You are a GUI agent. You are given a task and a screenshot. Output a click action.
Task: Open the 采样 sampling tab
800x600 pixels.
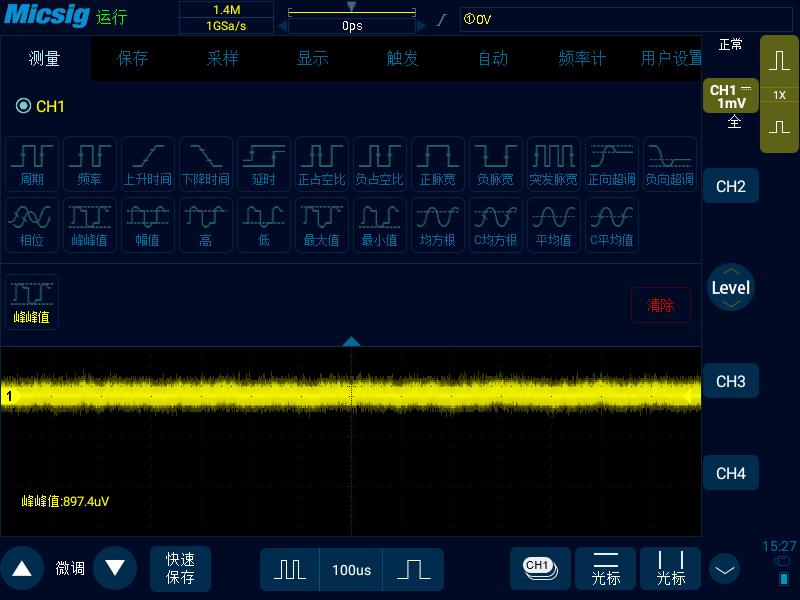click(x=222, y=58)
